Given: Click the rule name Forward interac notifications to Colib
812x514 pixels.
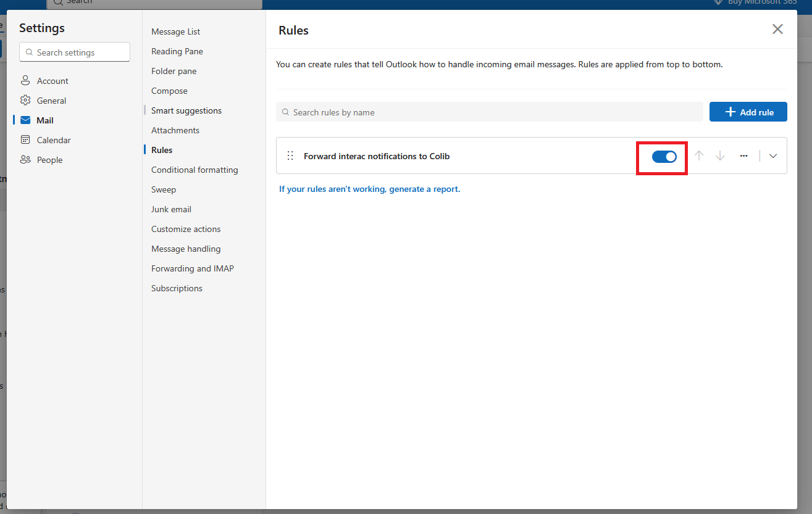Looking at the screenshot, I should coord(377,156).
